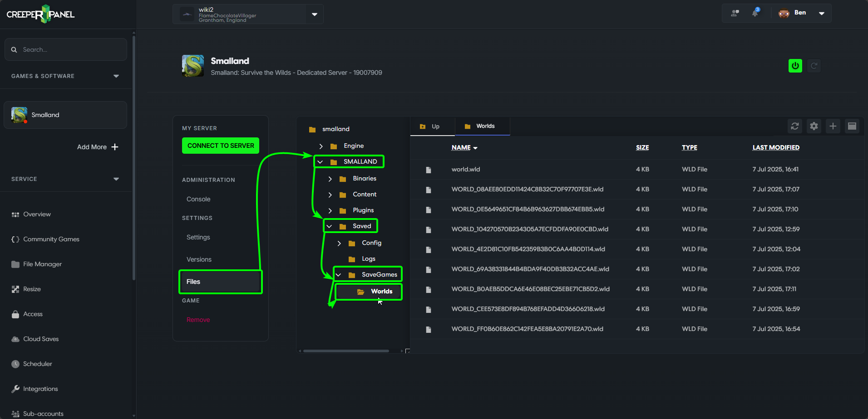Switch to the Worlds tab
Viewport: 868px width, 419px height.
coord(483,126)
